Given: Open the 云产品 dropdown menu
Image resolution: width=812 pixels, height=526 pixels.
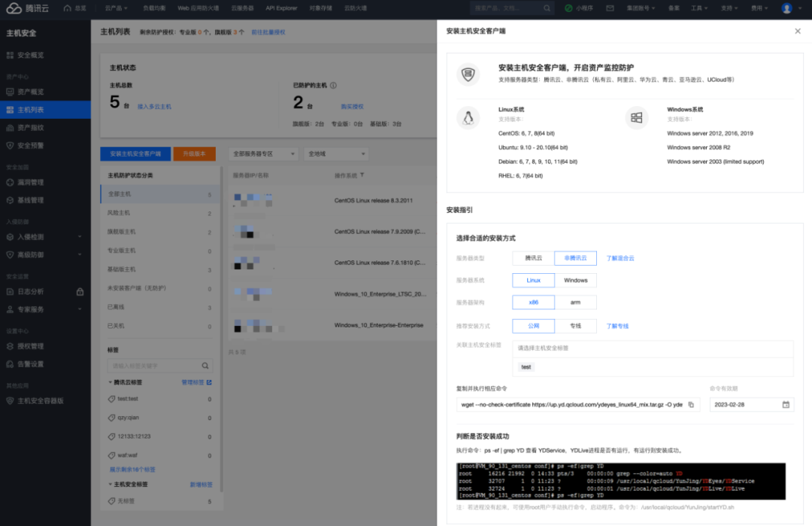Looking at the screenshot, I should click(x=116, y=8).
